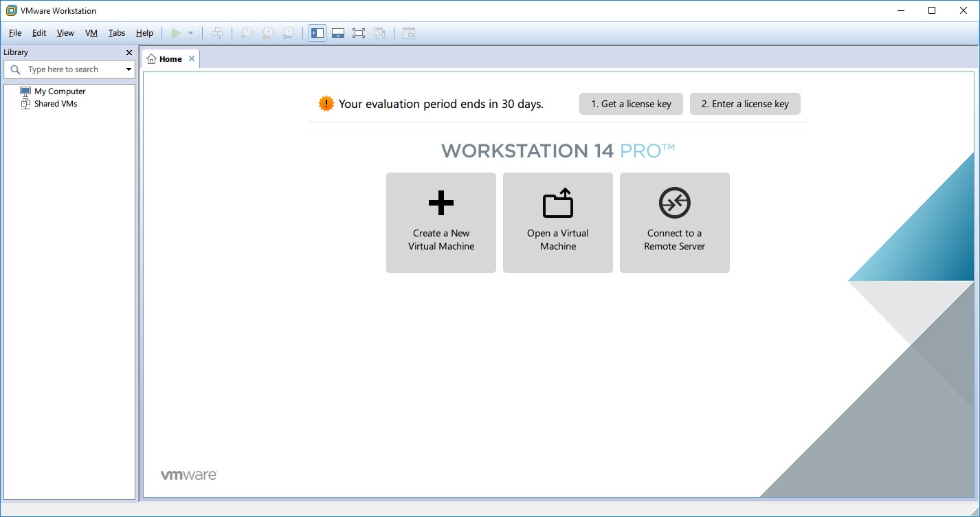
Task: Toggle full screen mode
Action: [x=359, y=32]
